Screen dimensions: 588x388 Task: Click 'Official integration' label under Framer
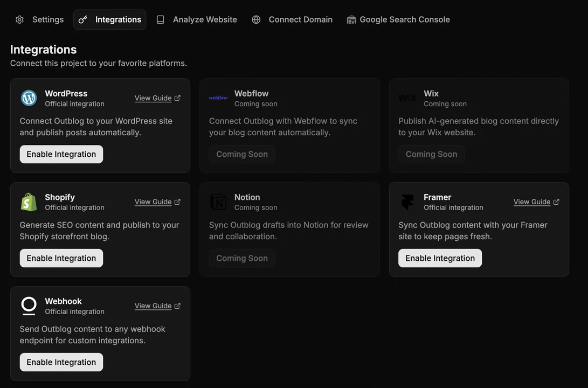pos(453,207)
